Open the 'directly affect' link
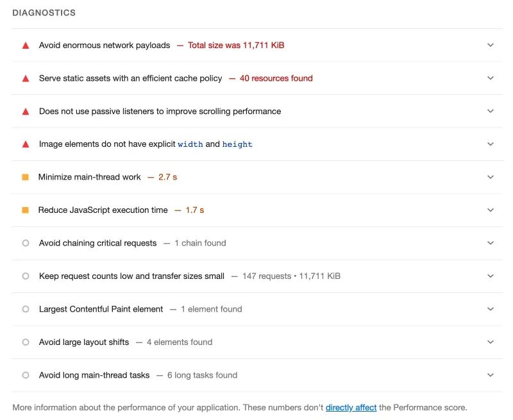The width and height of the screenshot is (513, 420). coord(351,408)
